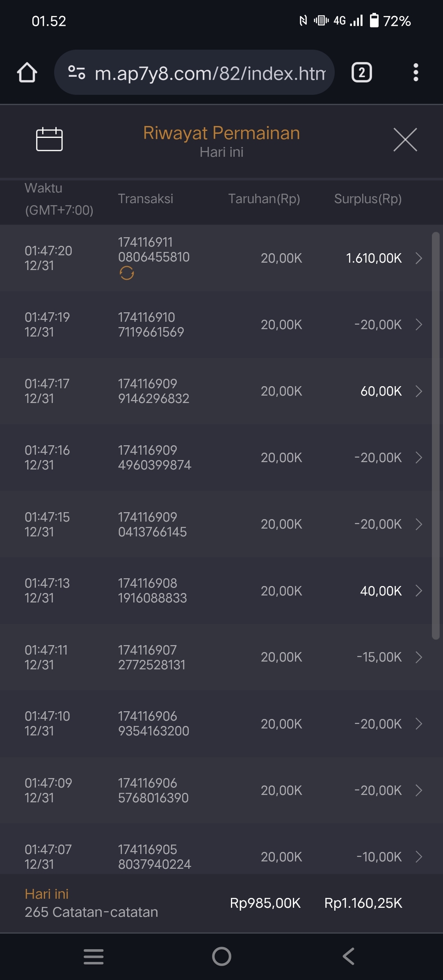
Task: Expand the -15,00K surplus transaction row
Action: tap(418, 657)
